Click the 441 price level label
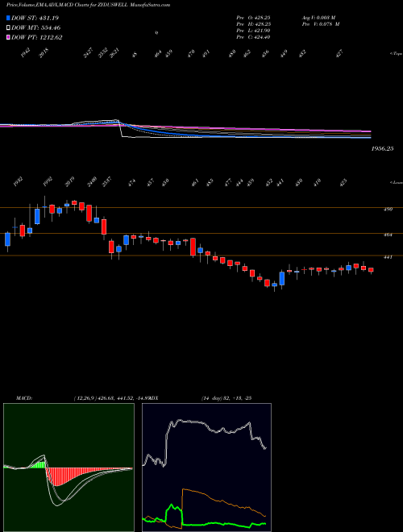Viewport: 403px width, 532px height. coord(388,257)
